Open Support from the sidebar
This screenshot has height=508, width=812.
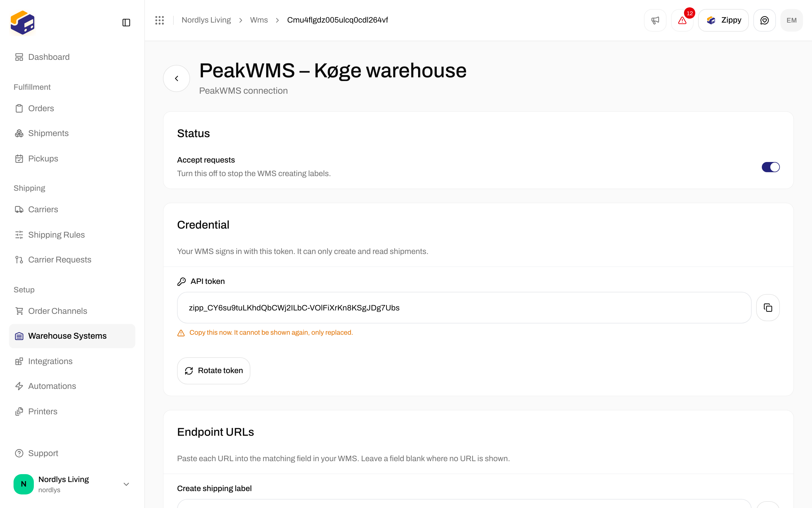click(72, 453)
